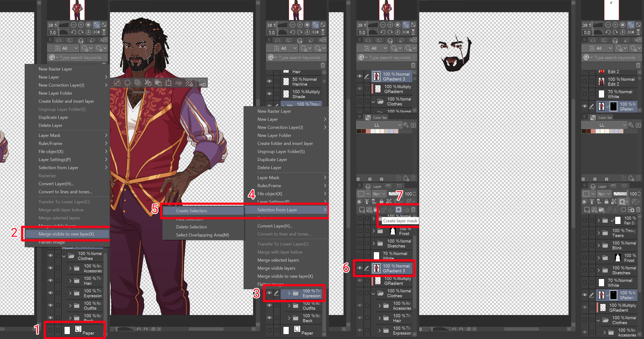The image size is (644, 339).
Task: Click delete layer trash beside Create layer mask
Action: click(413, 210)
